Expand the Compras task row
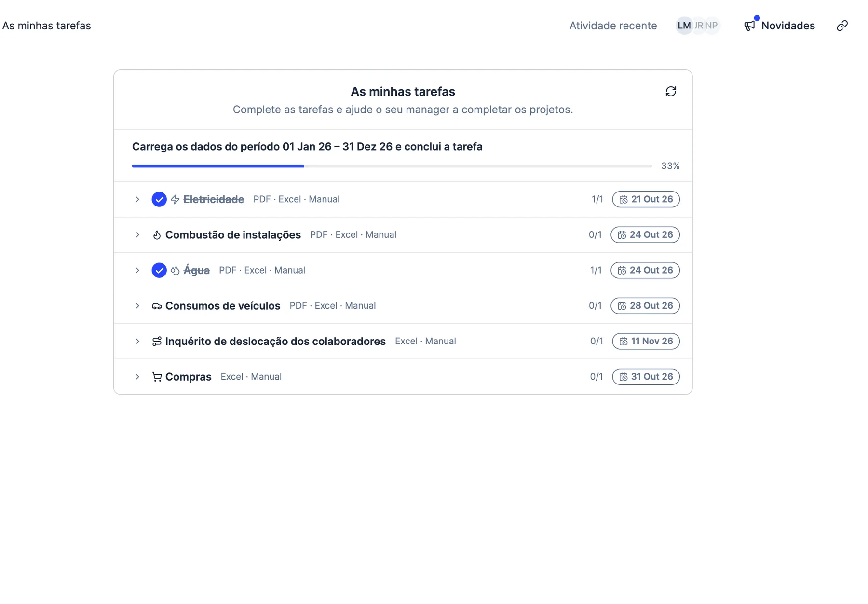 137,377
